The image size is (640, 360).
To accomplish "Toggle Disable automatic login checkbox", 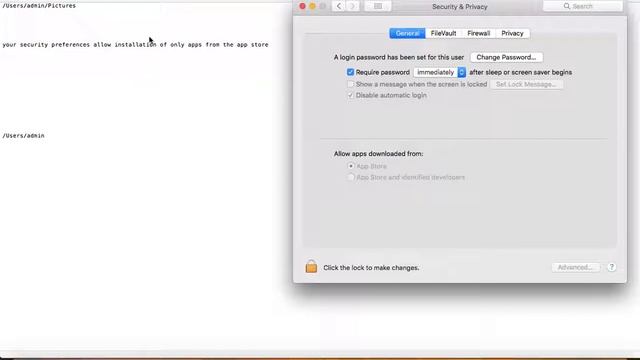I will (350, 95).
